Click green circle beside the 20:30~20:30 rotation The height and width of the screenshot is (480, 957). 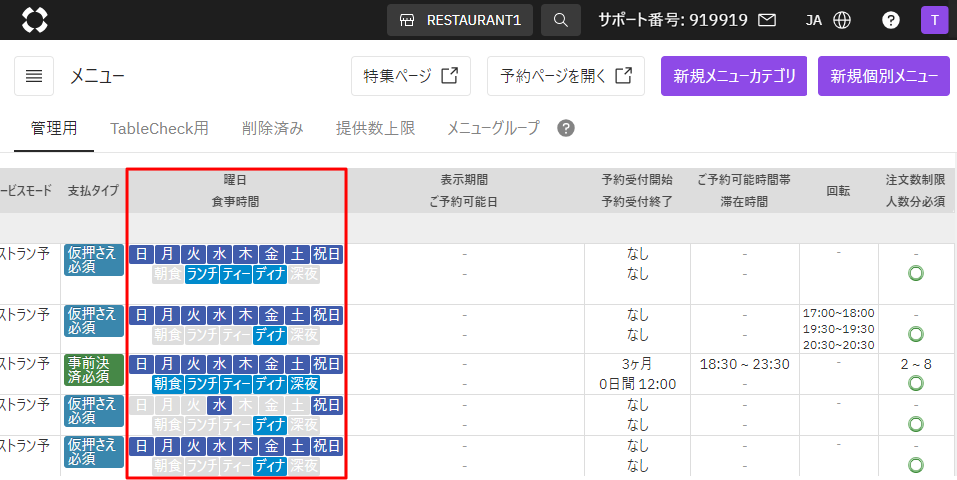(915, 334)
